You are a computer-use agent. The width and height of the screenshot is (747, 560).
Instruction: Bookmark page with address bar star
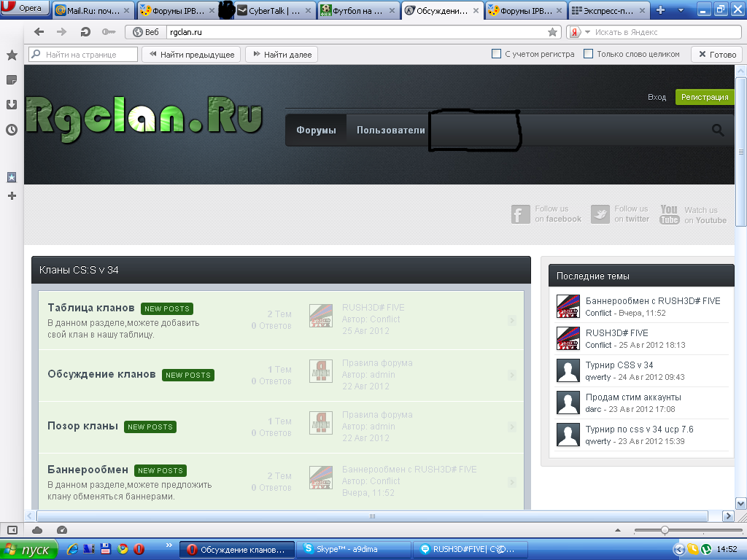tap(553, 32)
